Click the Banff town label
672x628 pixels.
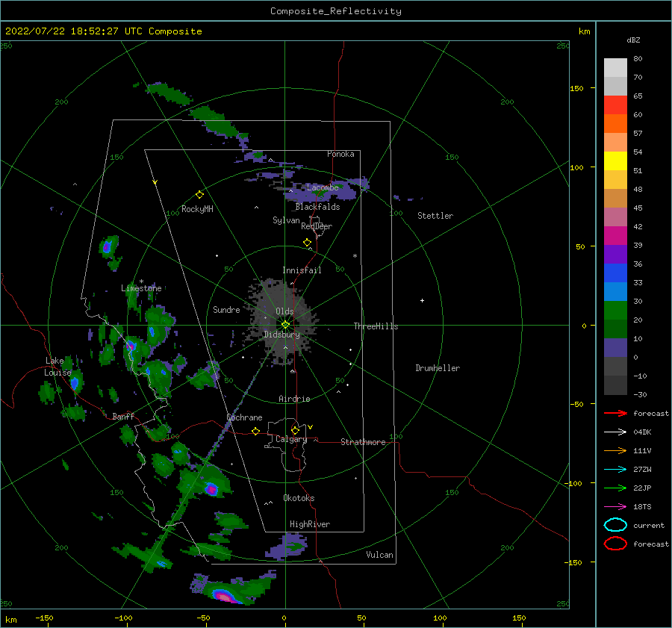[123, 417]
